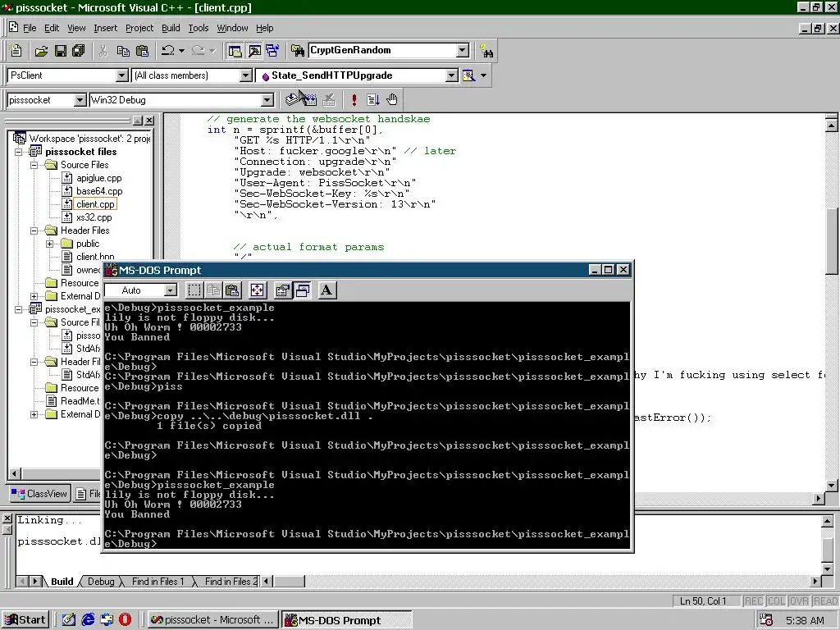Open the Auto font size dropdown
The width and height of the screenshot is (840, 630).
click(171, 290)
